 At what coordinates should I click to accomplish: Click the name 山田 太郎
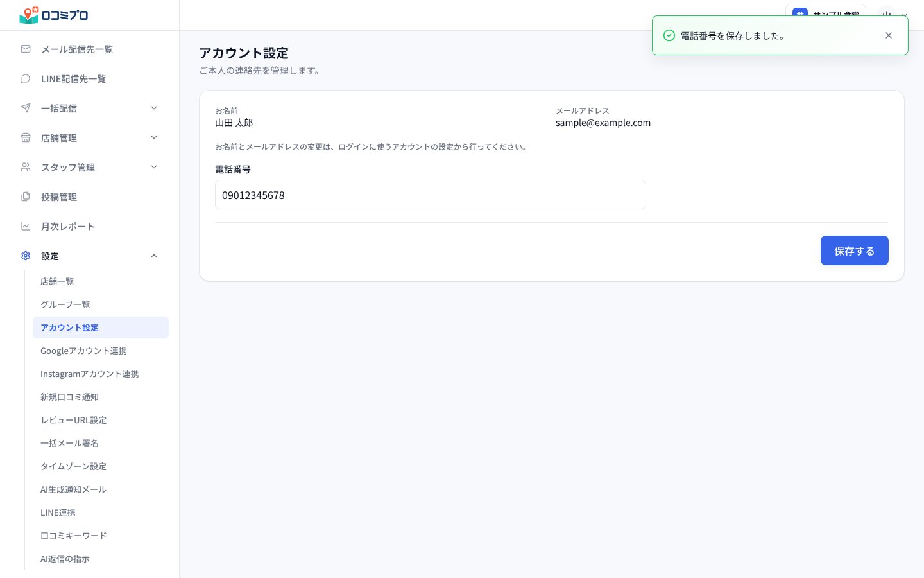[x=234, y=123]
